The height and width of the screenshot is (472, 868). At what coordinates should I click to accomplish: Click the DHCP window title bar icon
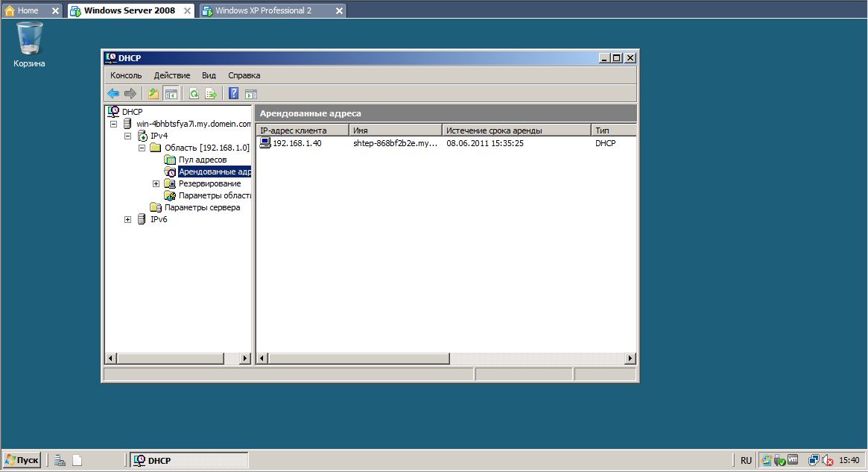tap(111, 57)
